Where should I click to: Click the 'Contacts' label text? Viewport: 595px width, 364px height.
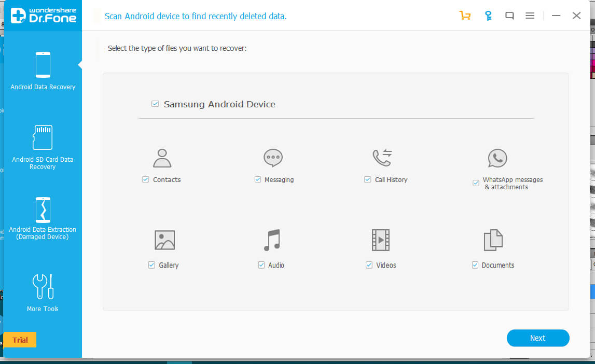(167, 180)
